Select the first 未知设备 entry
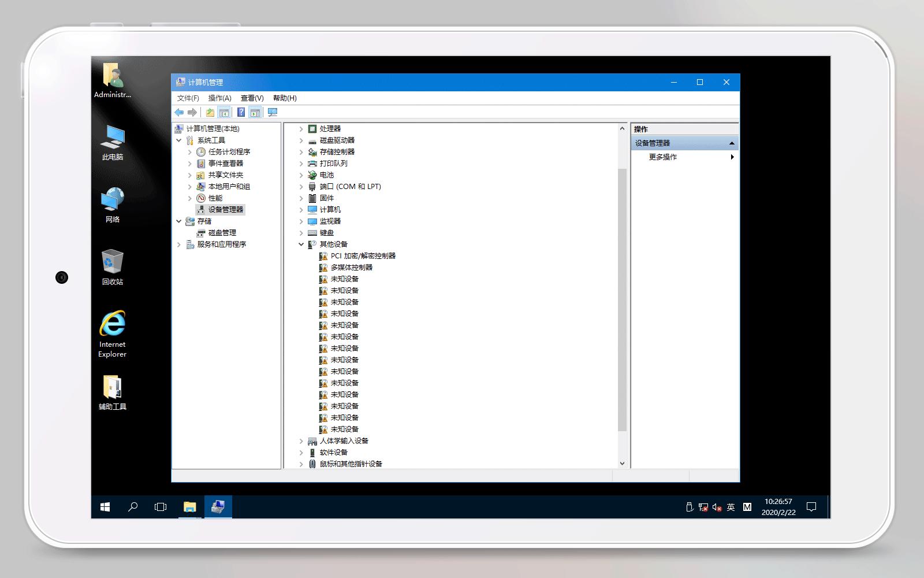Screen dimensions: 924x578 pyautogui.click(x=343, y=279)
